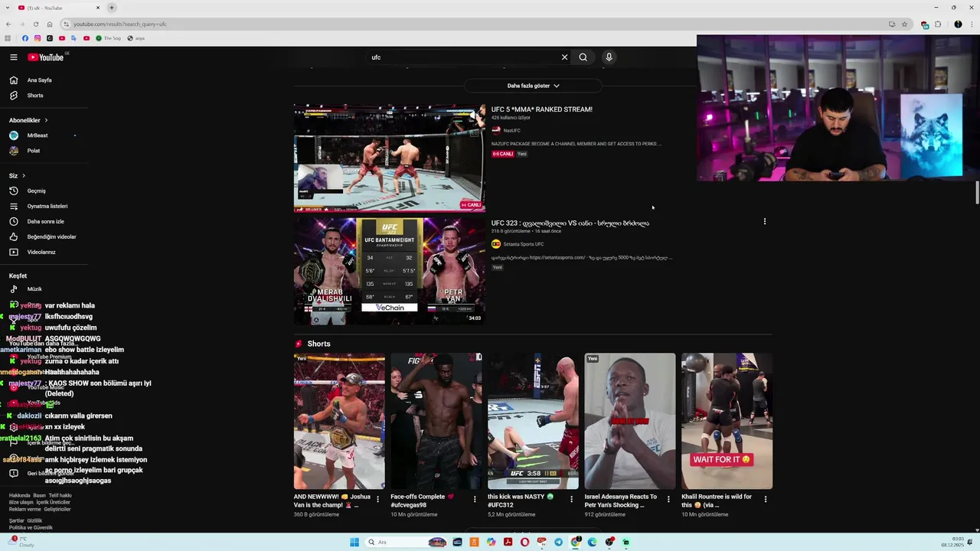
Task: Open more options for Face-offs Complete Short
Action: [475, 499]
